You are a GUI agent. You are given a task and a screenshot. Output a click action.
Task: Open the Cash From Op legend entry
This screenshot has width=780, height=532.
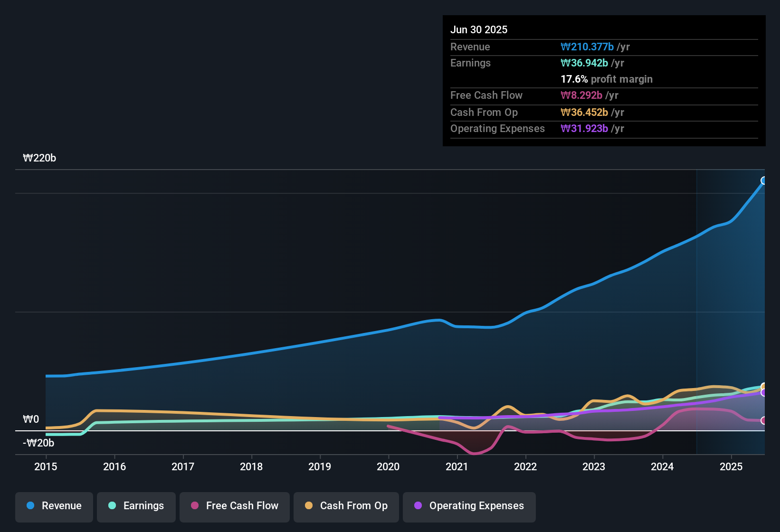pos(346,506)
